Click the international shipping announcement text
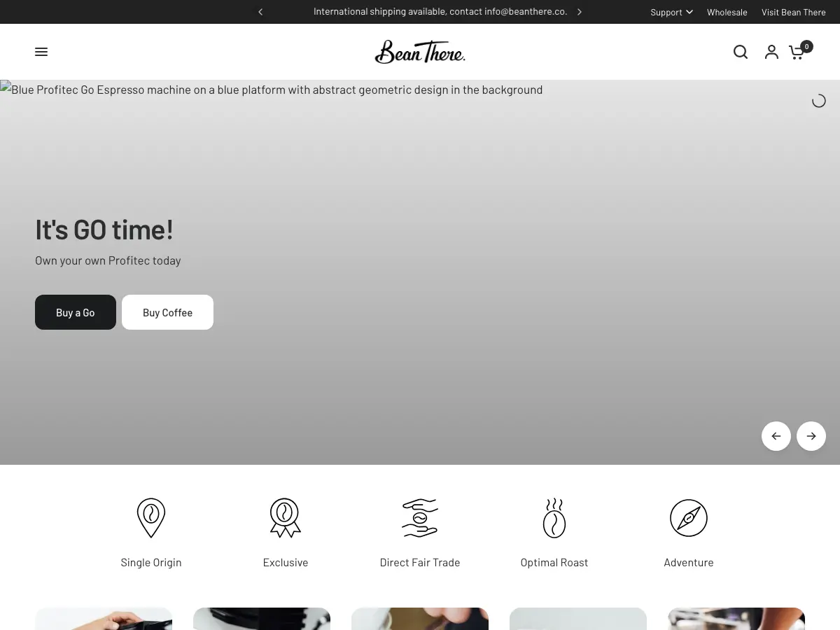 click(440, 12)
